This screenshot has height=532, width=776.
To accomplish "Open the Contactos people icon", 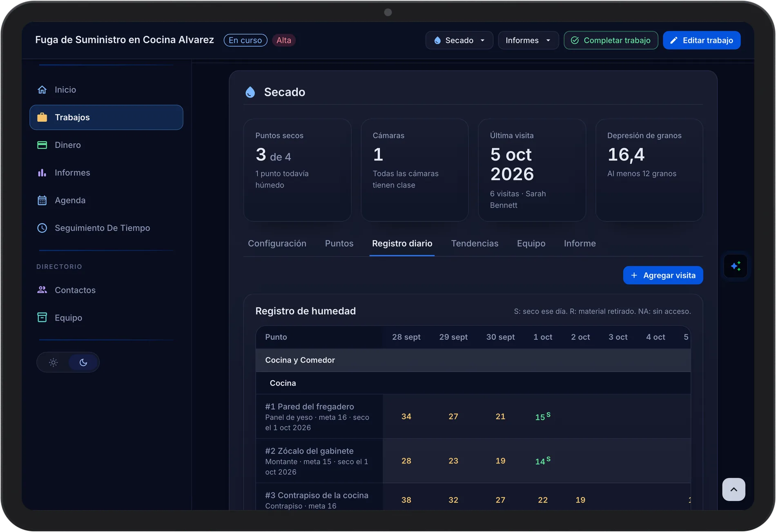I will click(42, 290).
